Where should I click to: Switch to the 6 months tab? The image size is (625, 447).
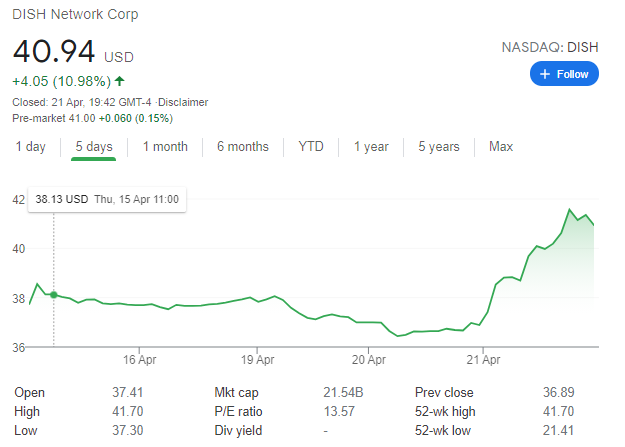point(243,147)
